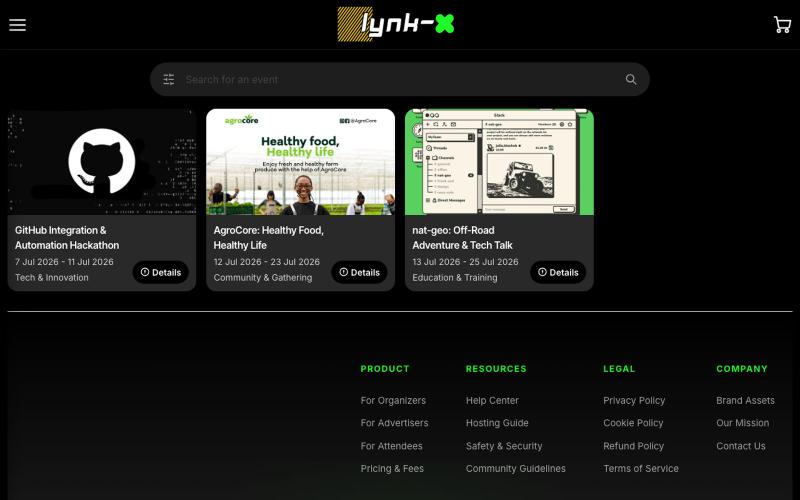The image size is (800, 500).
Task: Open the For Attendees footer link
Action: click(391, 446)
